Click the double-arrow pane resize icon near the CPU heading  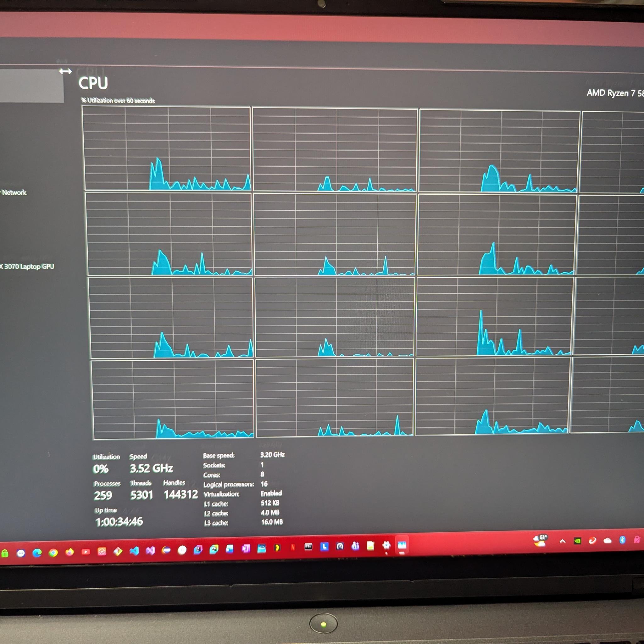(x=65, y=71)
